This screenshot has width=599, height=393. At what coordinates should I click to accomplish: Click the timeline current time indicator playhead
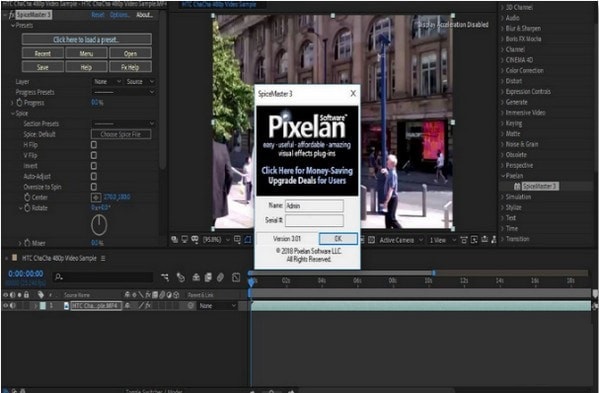click(x=251, y=282)
